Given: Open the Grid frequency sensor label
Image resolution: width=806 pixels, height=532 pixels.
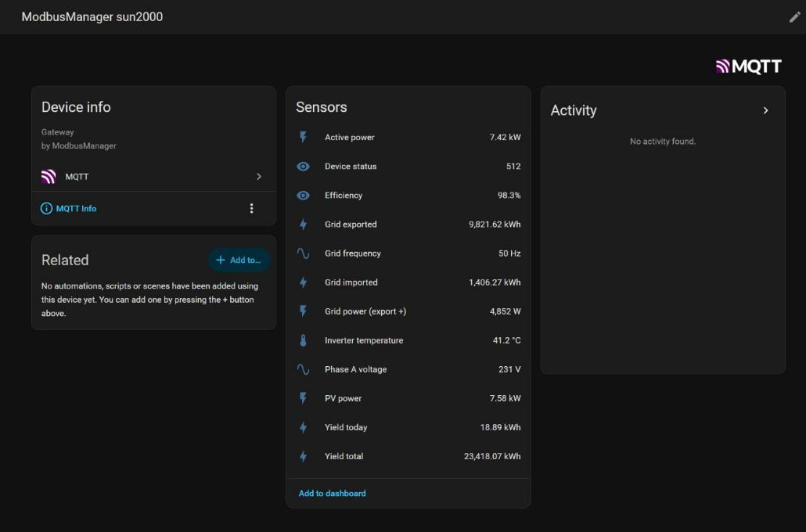Looking at the screenshot, I should 353,253.
